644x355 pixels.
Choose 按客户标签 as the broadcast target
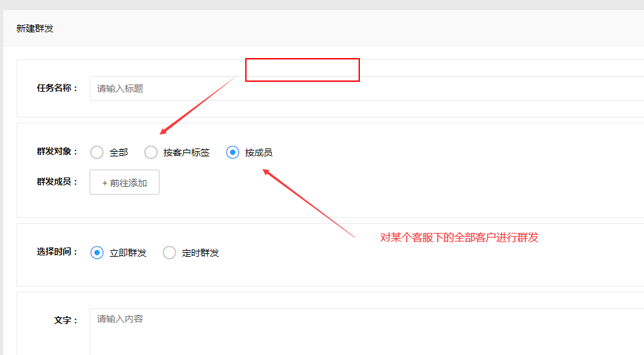pyautogui.click(x=151, y=152)
